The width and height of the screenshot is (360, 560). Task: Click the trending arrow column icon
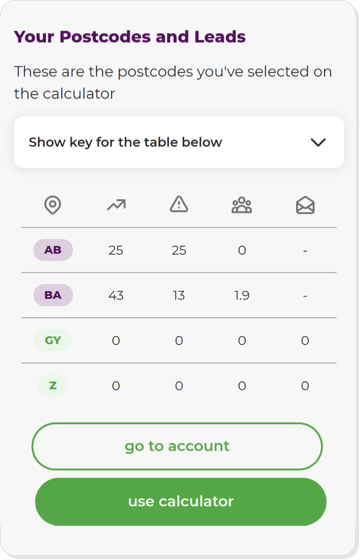116,205
